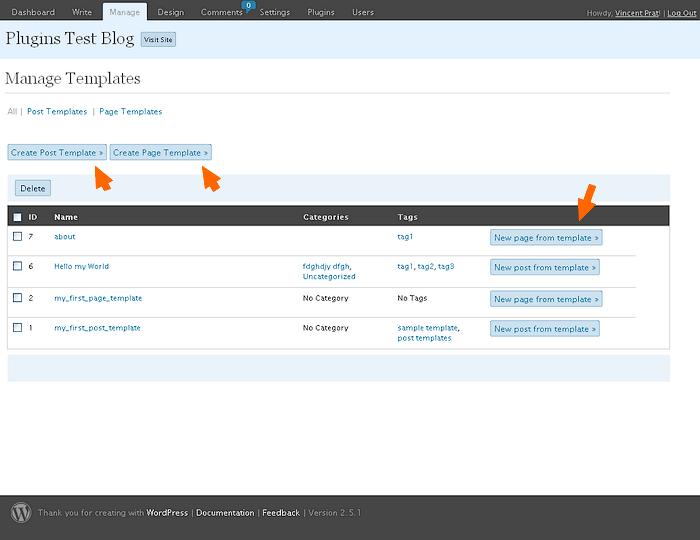
Task: Check the box for 'Hello my World'
Action: pyautogui.click(x=17, y=266)
